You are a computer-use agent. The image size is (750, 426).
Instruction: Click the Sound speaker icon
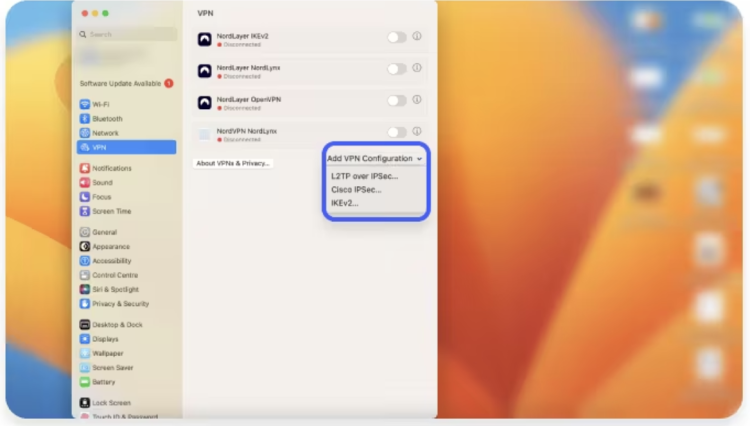click(x=85, y=183)
